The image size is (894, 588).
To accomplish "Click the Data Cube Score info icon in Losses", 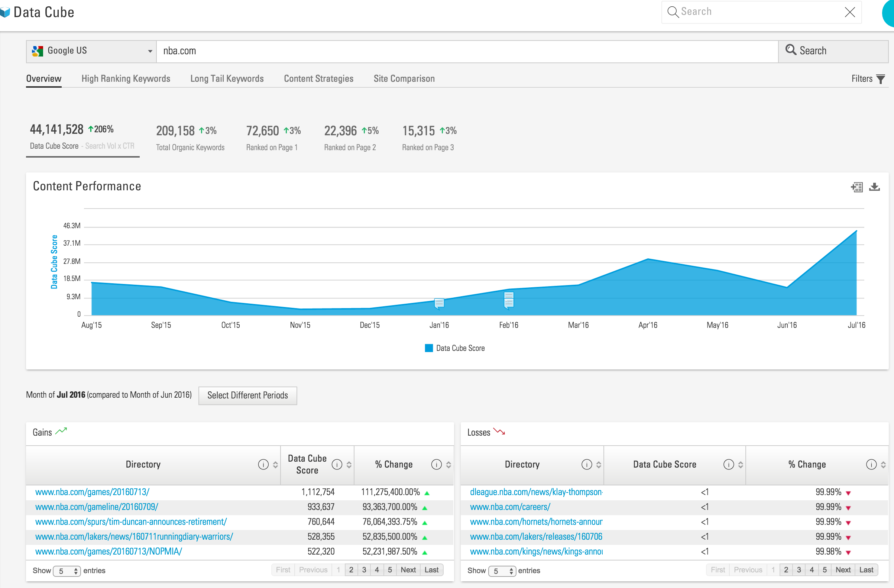I will click(729, 464).
